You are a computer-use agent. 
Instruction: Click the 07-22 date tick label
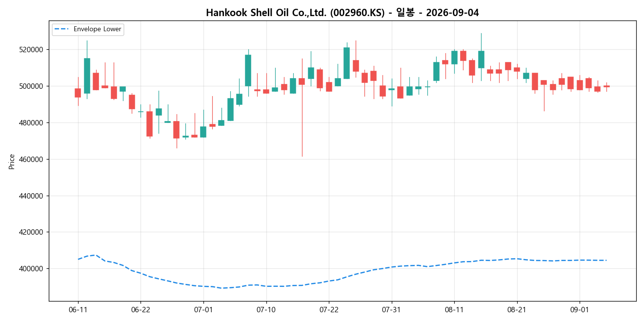coord(329,310)
